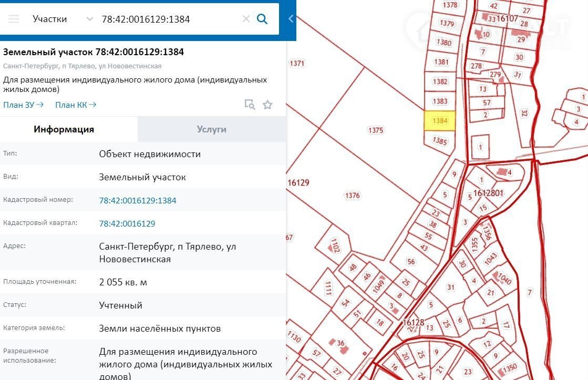Open the План КК link
Screen dimensions: 588x380
tap(76, 105)
